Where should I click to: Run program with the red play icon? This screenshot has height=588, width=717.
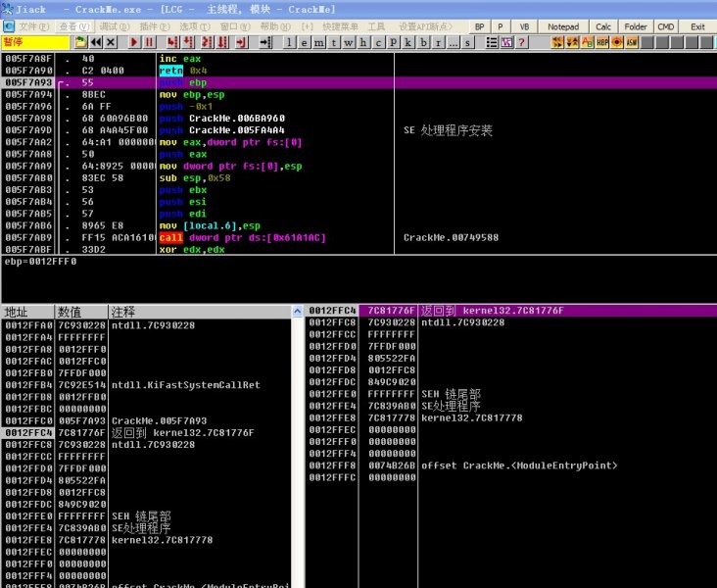tap(134, 42)
